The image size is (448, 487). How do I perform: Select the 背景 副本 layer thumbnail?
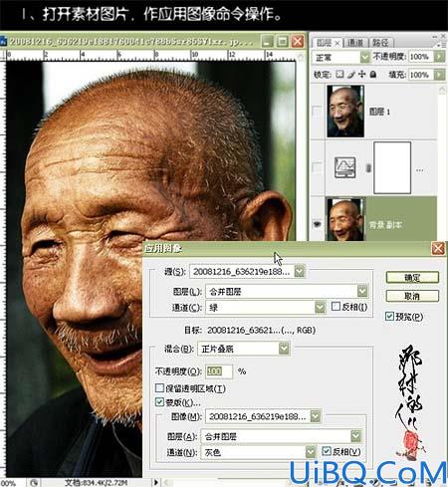pyautogui.click(x=345, y=219)
